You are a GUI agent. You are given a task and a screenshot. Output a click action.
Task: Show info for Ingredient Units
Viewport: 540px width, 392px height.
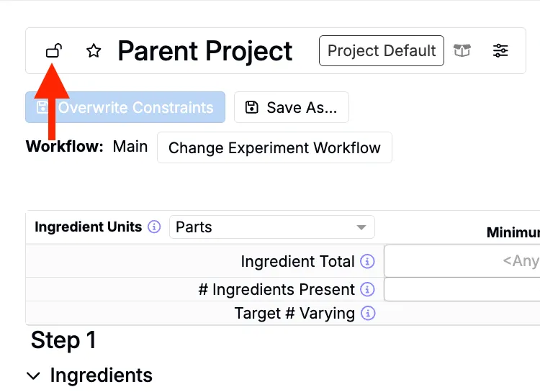[x=153, y=227]
